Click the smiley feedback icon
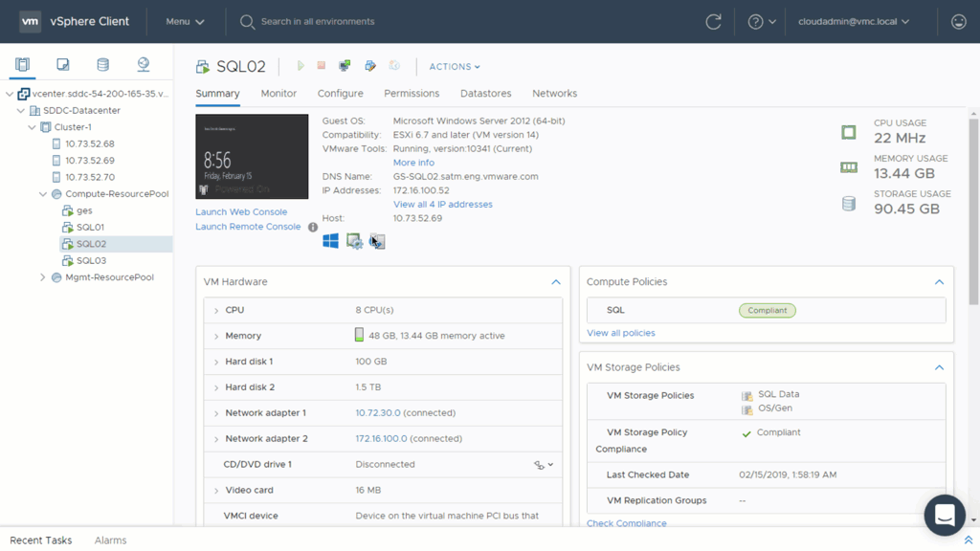Viewport: 980px width, 551px height. coord(959,22)
